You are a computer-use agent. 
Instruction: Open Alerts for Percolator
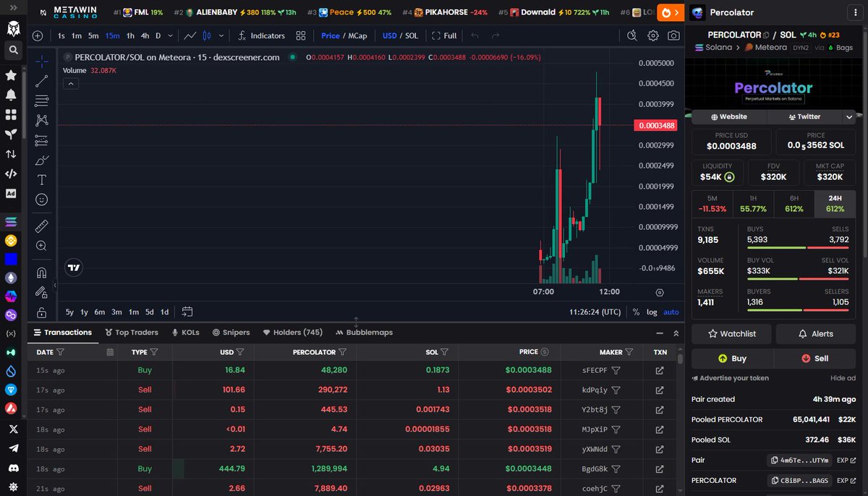(815, 333)
